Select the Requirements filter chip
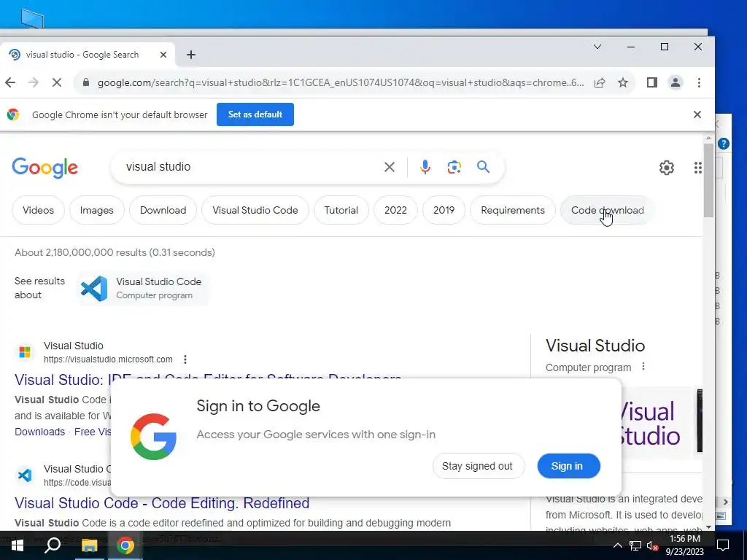This screenshot has height=560, width=747. point(513,210)
